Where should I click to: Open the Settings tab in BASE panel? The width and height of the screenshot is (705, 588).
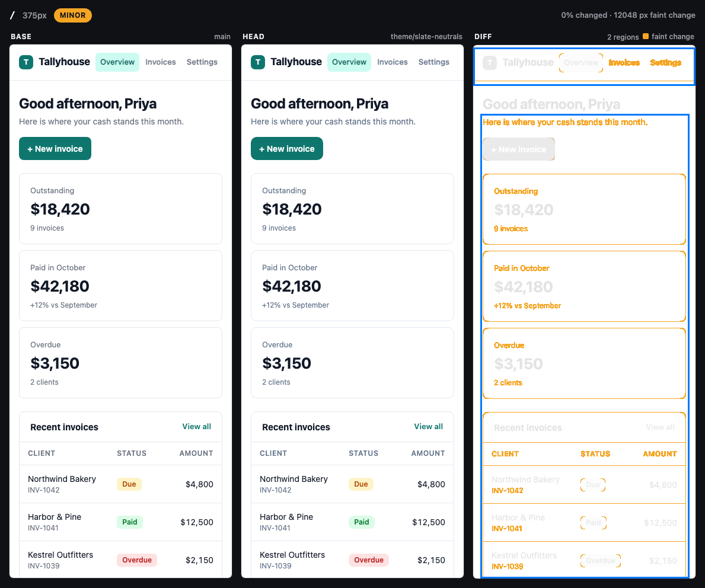(202, 62)
